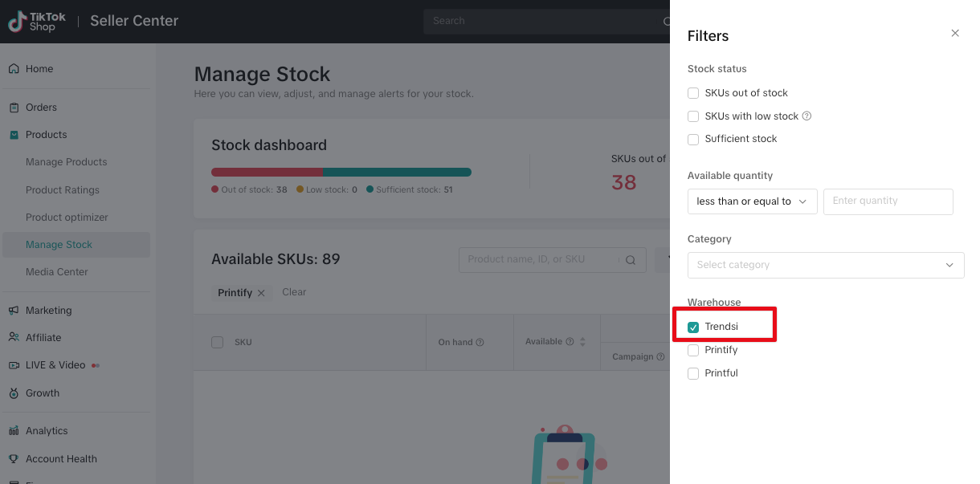Click the Growth icon in sidebar
This screenshot has width=980, height=484.
pyautogui.click(x=14, y=393)
